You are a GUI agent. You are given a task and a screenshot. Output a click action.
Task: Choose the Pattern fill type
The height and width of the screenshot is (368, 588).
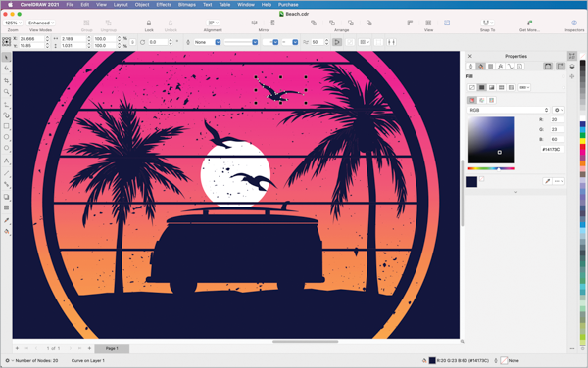coord(501,88)
